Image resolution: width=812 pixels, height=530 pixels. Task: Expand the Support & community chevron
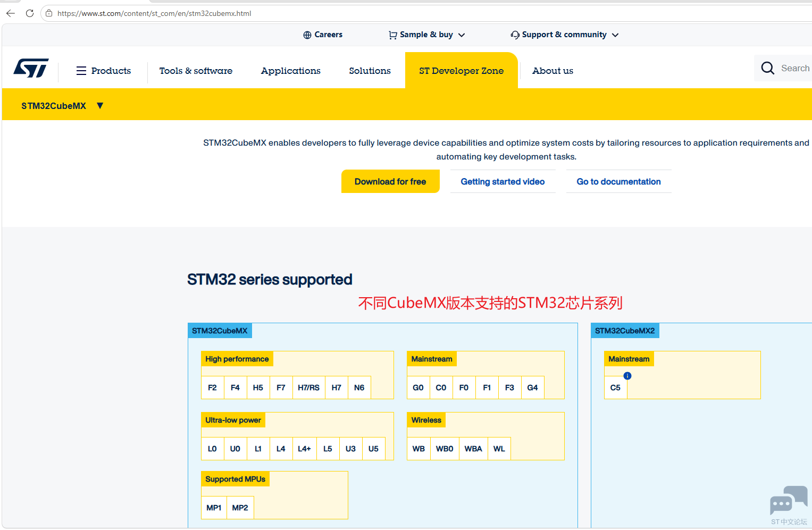click(615, 35)
